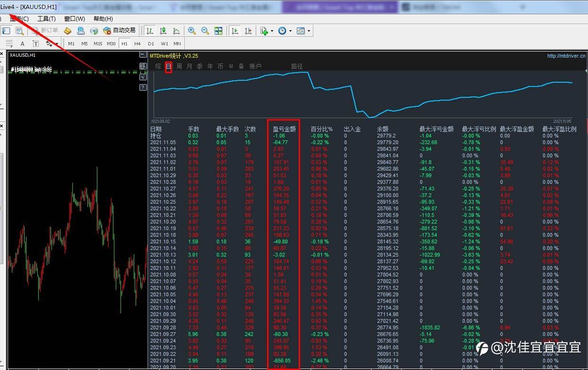Toggle chart shift

point(248,31)
